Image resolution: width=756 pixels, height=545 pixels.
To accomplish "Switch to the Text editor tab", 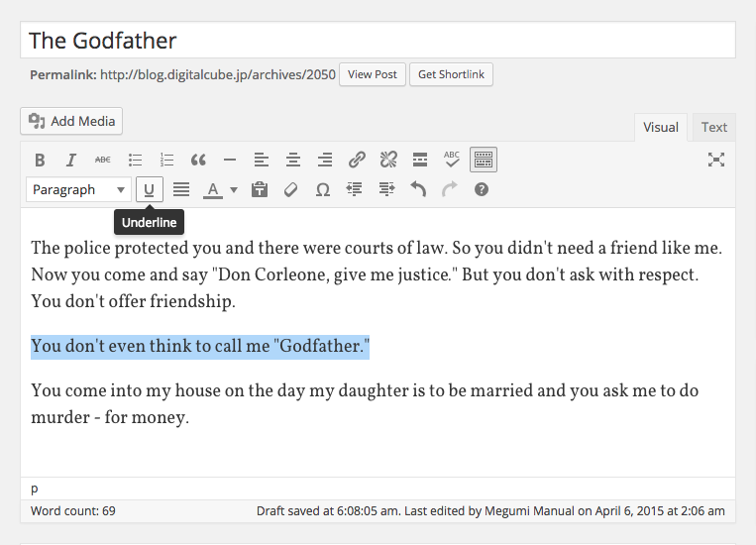I will [x=713, y=127].
